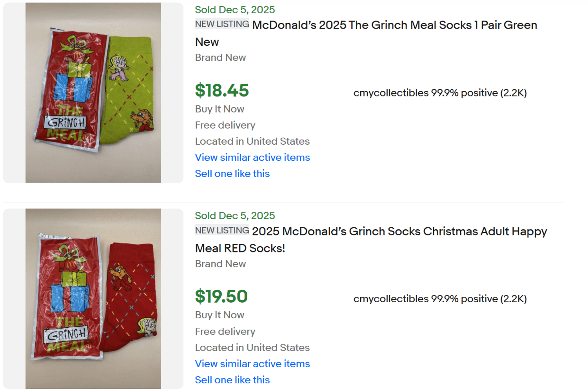The height and width of the screenshot is (392, 588).
Task: Click seller cmycollectibles beside the $18.45 price
Action: [x=391, y=93]
